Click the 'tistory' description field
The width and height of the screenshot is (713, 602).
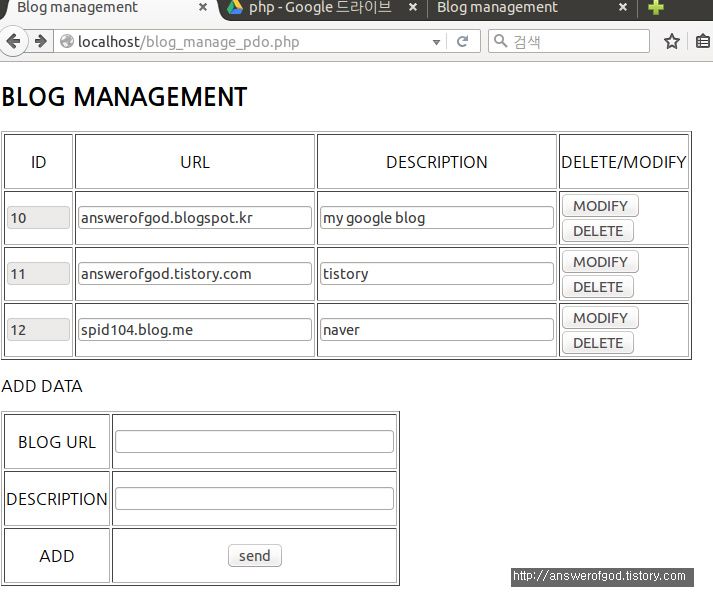[437, 274]
